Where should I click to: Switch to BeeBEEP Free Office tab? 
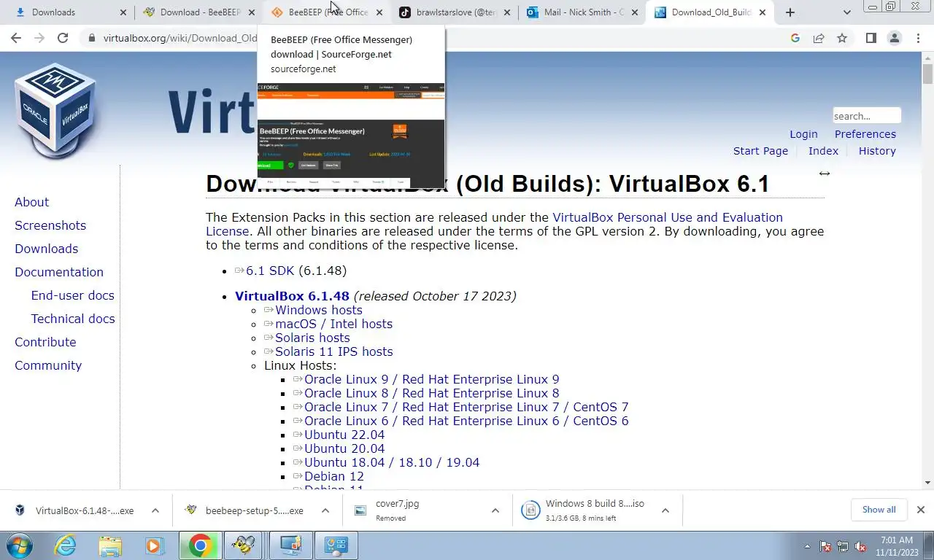pos(327,12)
